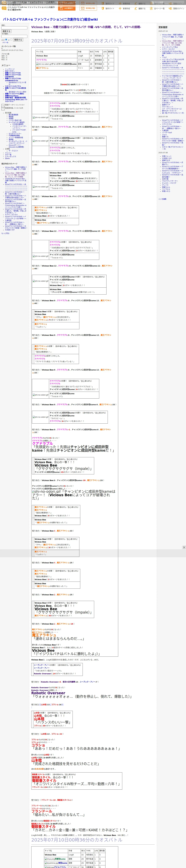
Task: Open 神楽ちゃん in update history
Action: click(166, 187)
